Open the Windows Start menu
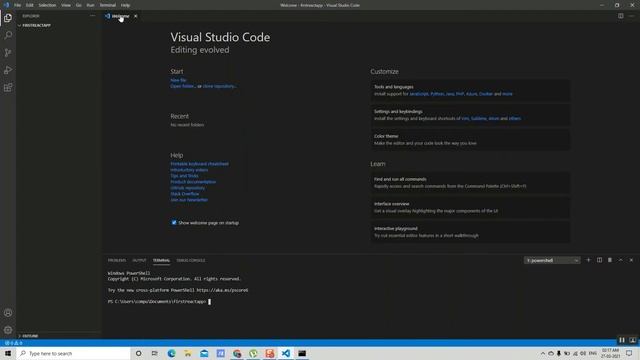The width and height of the screenshot is (640, 360). [x=8, y=353]
